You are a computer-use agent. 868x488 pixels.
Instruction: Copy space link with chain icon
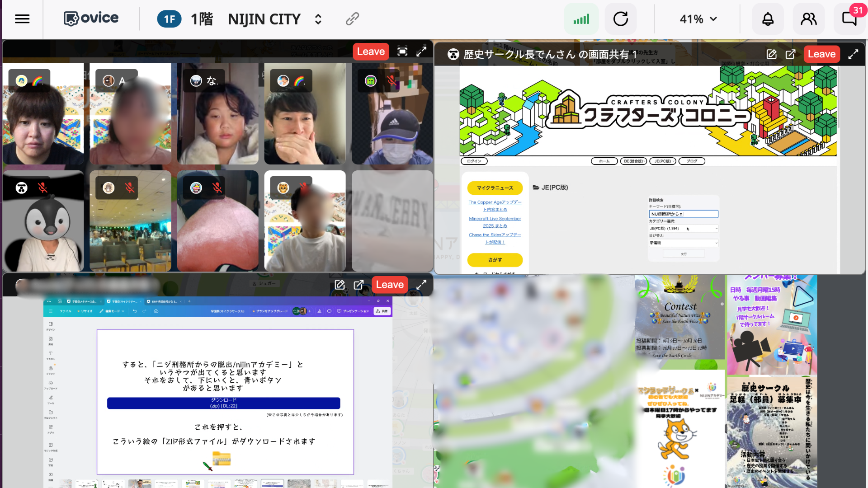[352, 19]
